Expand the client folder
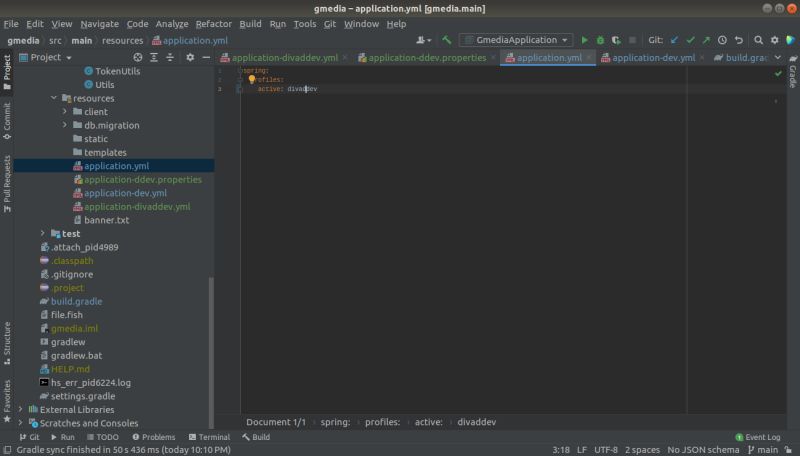The image size is (800, 456). pyautogui.click(x=65, y=112)
